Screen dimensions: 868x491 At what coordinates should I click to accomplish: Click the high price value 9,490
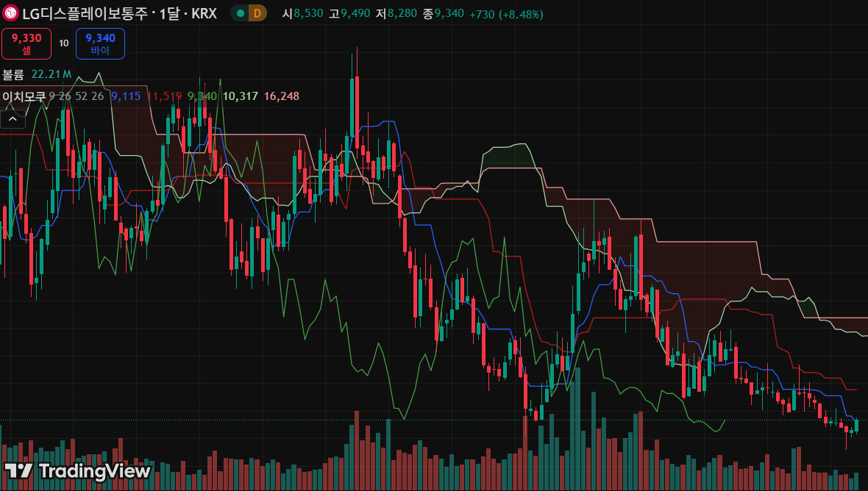tap(355, 13)
